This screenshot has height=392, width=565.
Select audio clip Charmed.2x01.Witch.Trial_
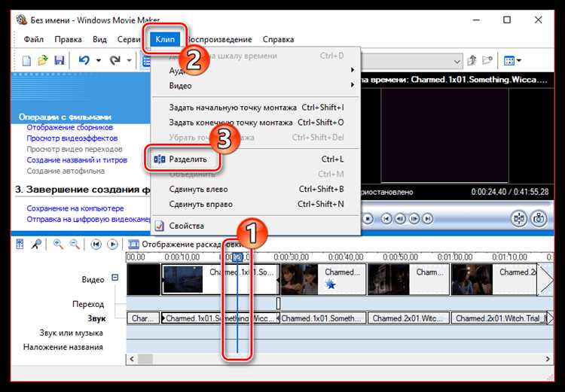(x=499, y=318)
